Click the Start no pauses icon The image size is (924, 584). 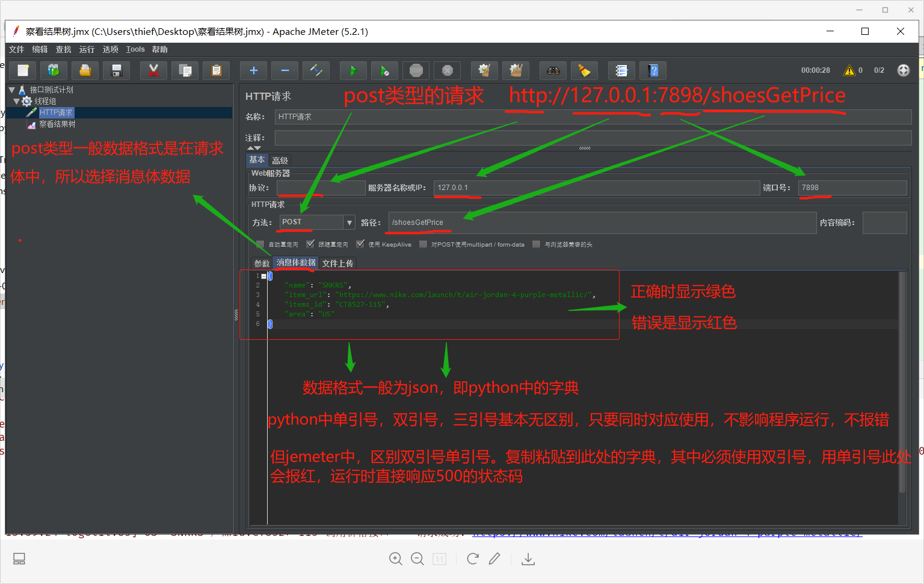(x=384, y=70)
